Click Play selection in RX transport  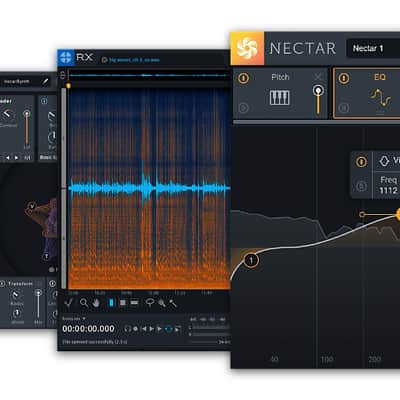coord(160,329)
